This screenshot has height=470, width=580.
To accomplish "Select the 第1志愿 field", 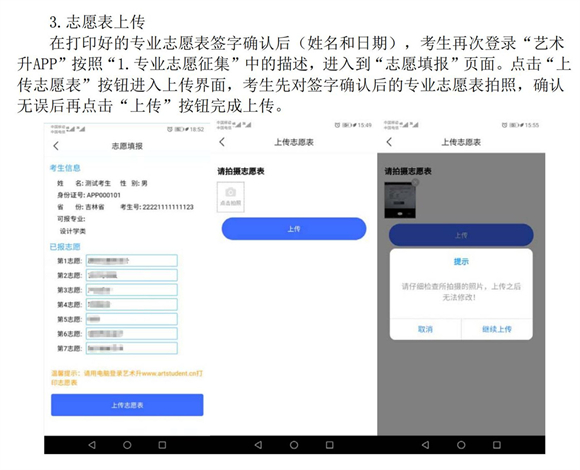I will (x=132, y=261).
